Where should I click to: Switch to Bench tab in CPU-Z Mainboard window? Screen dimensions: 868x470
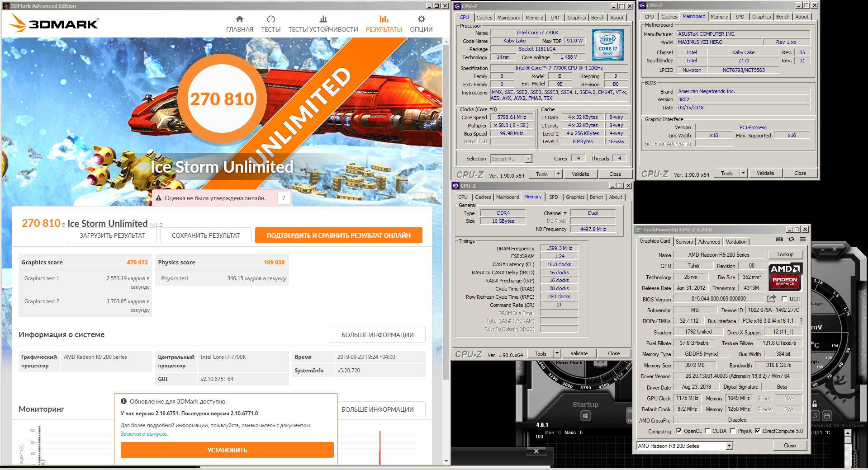pyautogui.click(x=783, y=17)
